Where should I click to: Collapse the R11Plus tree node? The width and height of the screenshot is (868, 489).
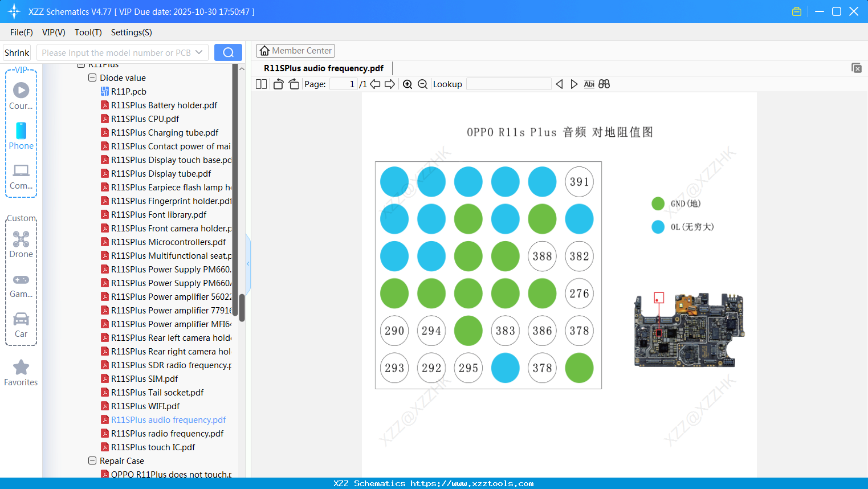[81, 65]
